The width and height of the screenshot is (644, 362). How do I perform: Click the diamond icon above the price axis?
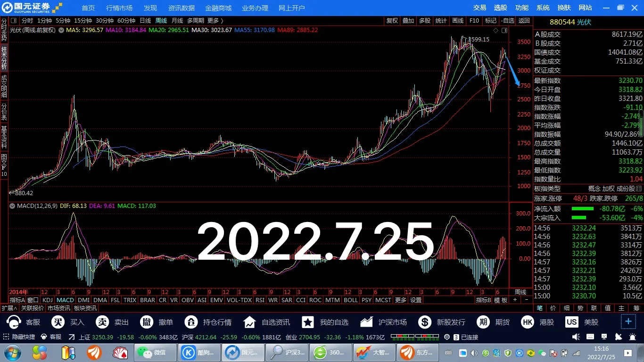tap(495, 30)
